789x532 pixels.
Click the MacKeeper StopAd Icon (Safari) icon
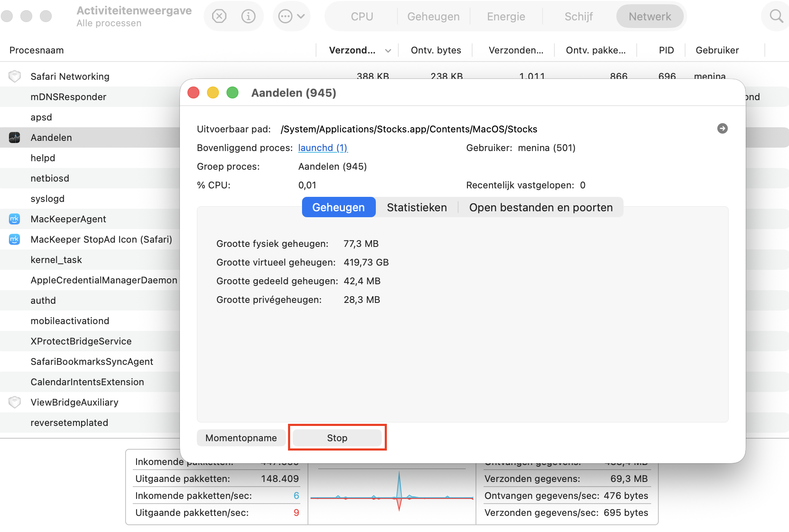(14, 239)
